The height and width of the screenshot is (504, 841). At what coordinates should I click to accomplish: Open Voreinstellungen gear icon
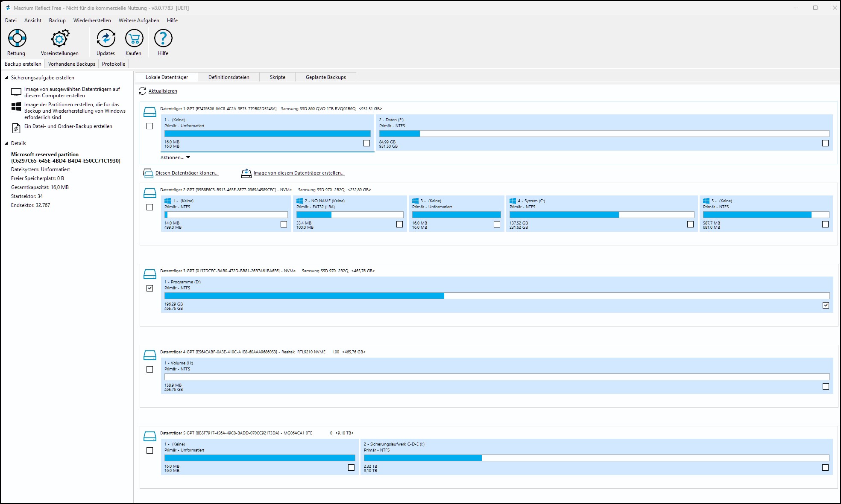coord(60,38)
